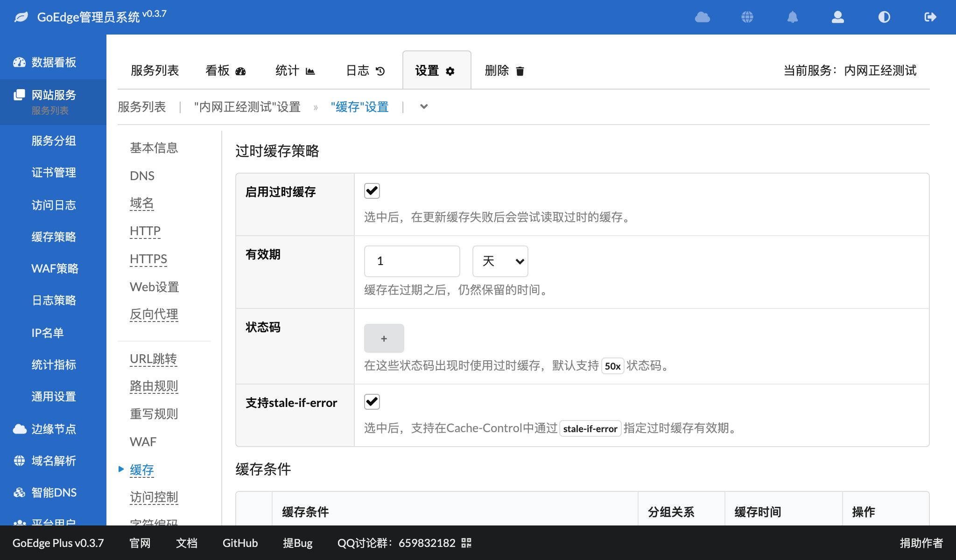
Task: Click the "缓存"设置 breadcrumb link
Action: (x=359, y=107)
